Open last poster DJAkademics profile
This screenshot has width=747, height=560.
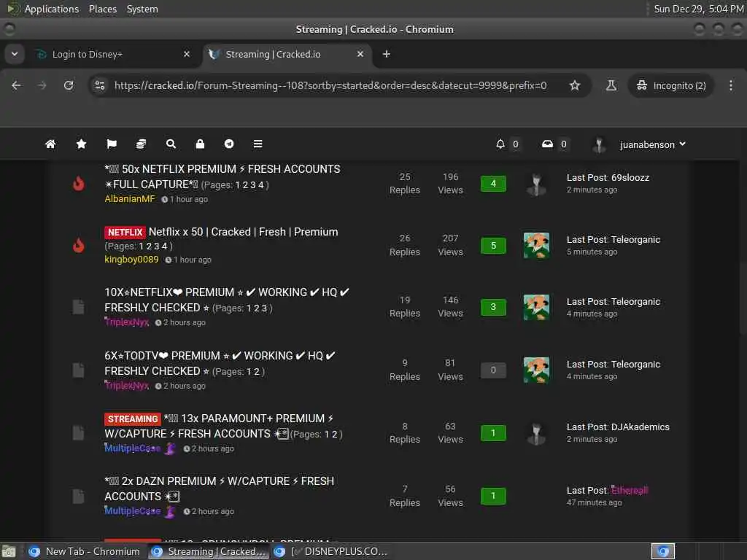(640, 427)
